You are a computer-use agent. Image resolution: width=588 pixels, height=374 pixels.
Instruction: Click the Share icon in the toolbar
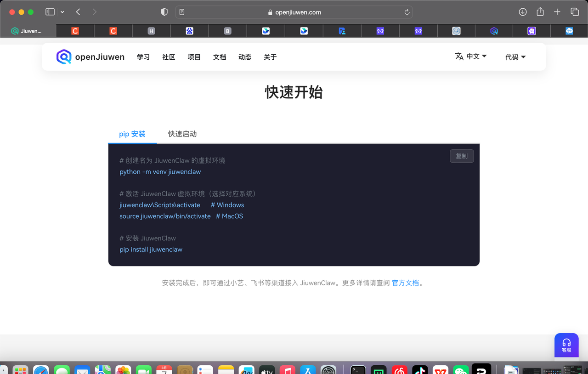[x=540, y=12]
